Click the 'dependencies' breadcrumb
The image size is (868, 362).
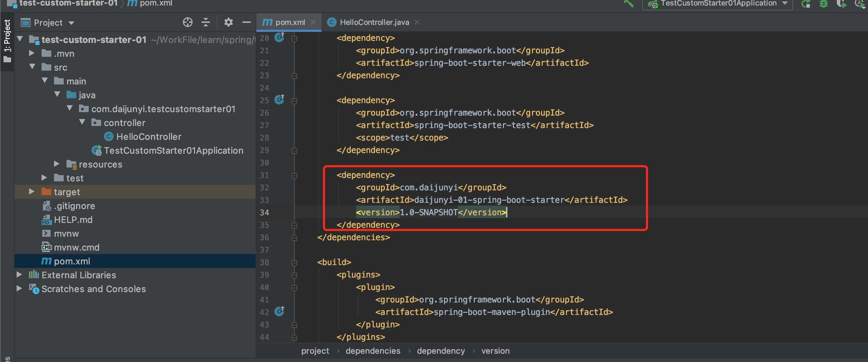tap(373, 351)
